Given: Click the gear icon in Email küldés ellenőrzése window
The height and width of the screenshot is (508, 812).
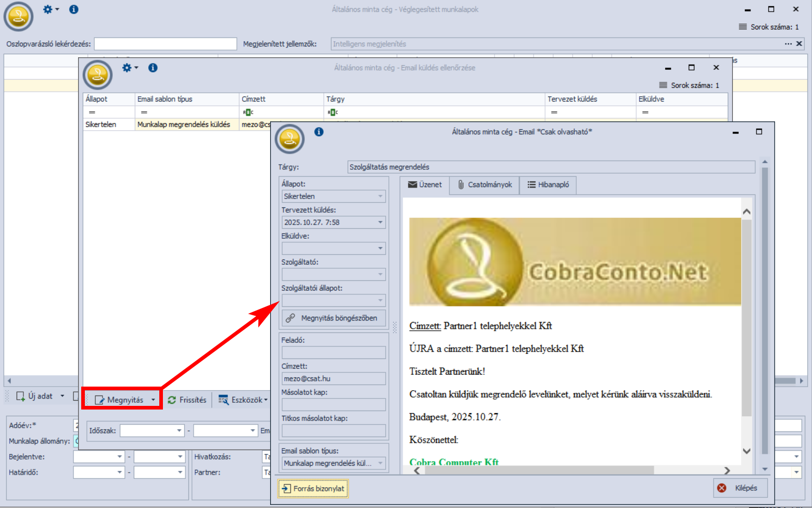Looking at the screenshot, I should tap(127, 68).
